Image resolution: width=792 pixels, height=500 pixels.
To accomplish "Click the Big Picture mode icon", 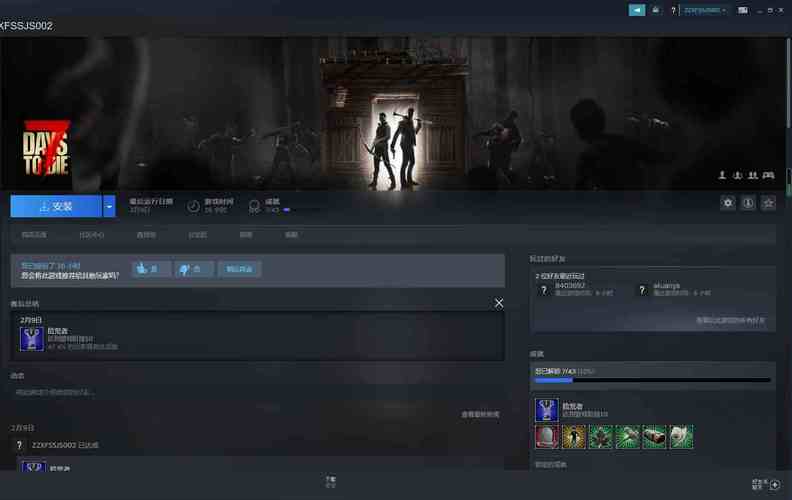I will pos(742,10).
